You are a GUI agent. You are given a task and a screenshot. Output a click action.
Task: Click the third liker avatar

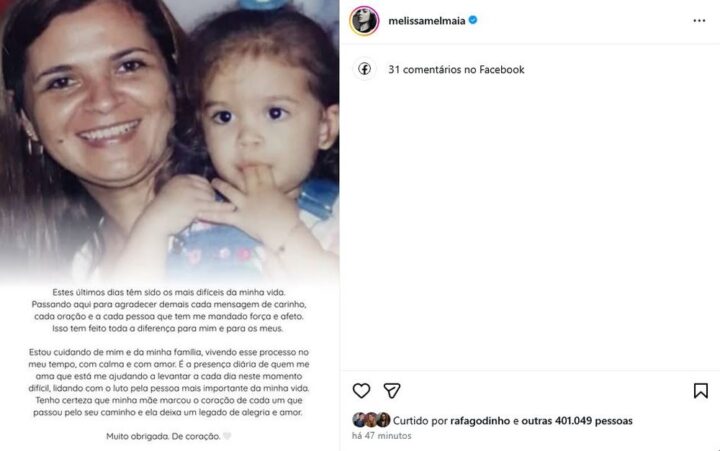pyautogui.click(x=383, y=420)
